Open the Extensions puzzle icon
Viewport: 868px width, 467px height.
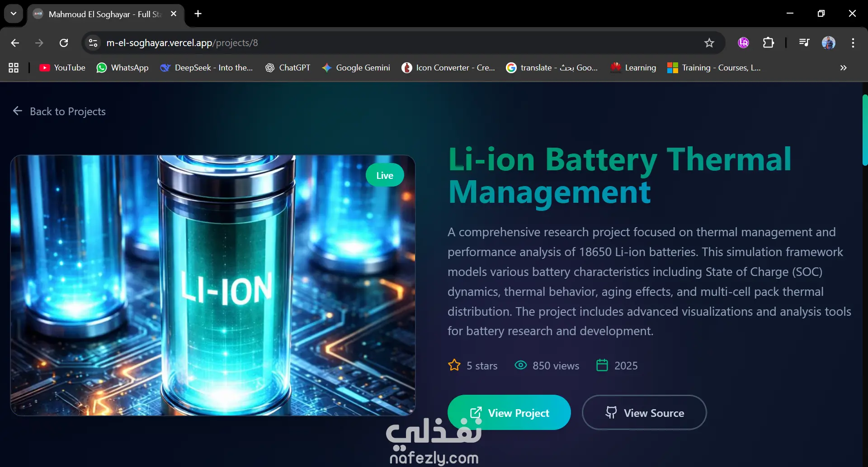(x=768, y=43)
